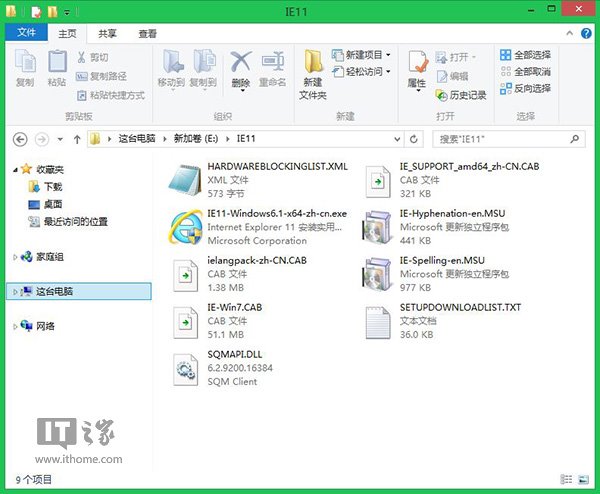The height and width of the screenshot is (494, 600).
Task: Click the 新建文件夹 (New folder) ribbon icon
Action: coord(313,73)
